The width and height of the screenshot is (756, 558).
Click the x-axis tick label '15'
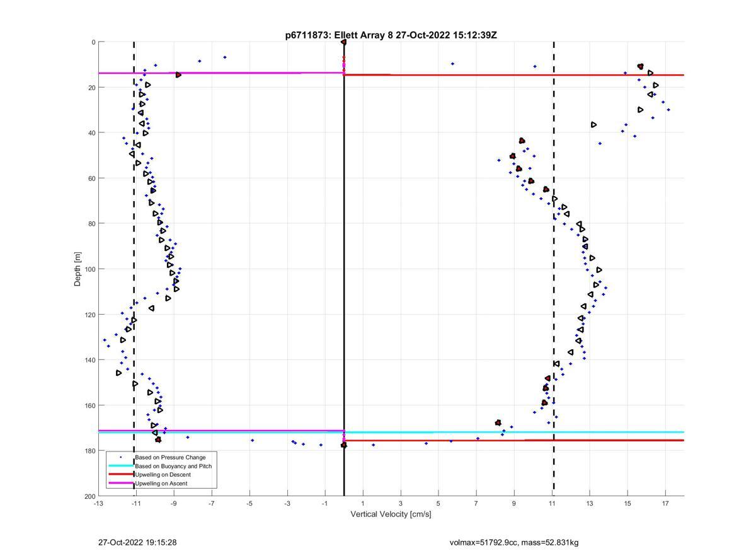click(627, 503)
